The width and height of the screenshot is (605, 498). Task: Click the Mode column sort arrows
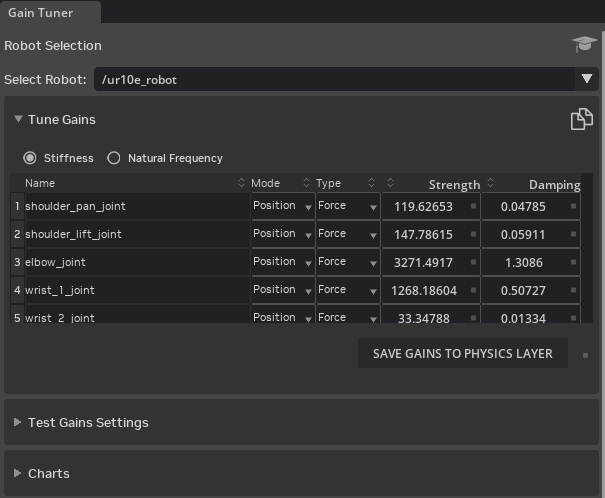point(306,183)
